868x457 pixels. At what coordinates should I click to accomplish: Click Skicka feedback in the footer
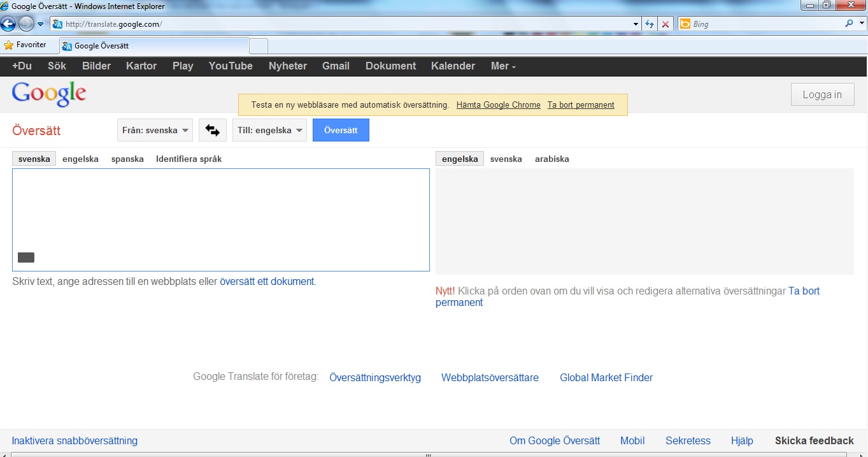point(815,440)
